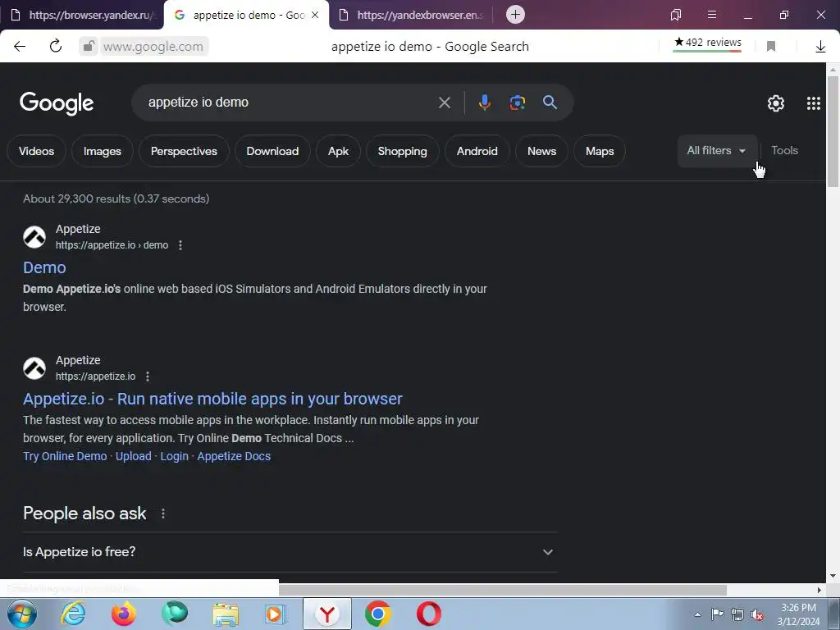The height and width of the screenshot is (630, 840).
Task: Launch Firefox from the taskbar
Action: 124,614
